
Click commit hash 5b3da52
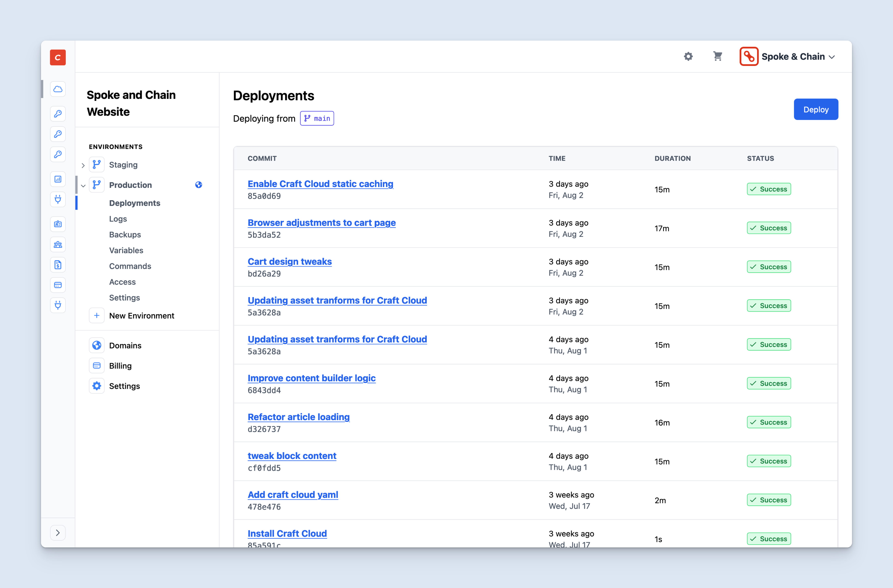pyautogui.click(x=264, y=235)
